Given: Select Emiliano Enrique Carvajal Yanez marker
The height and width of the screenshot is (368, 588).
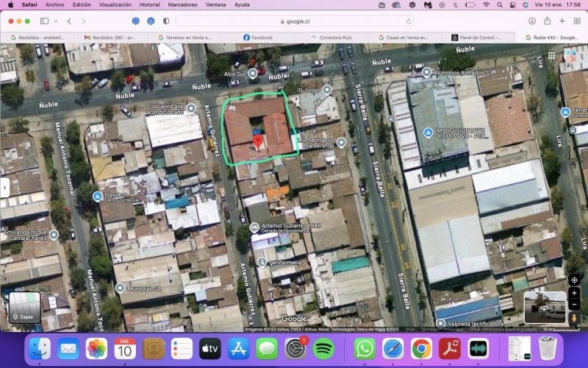Looking at the screenshot, I should (54, 235).
